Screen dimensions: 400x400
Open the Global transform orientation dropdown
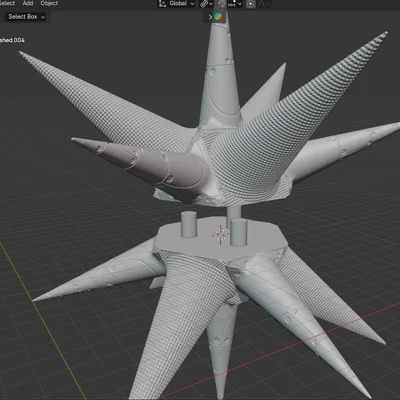[176, 4]
